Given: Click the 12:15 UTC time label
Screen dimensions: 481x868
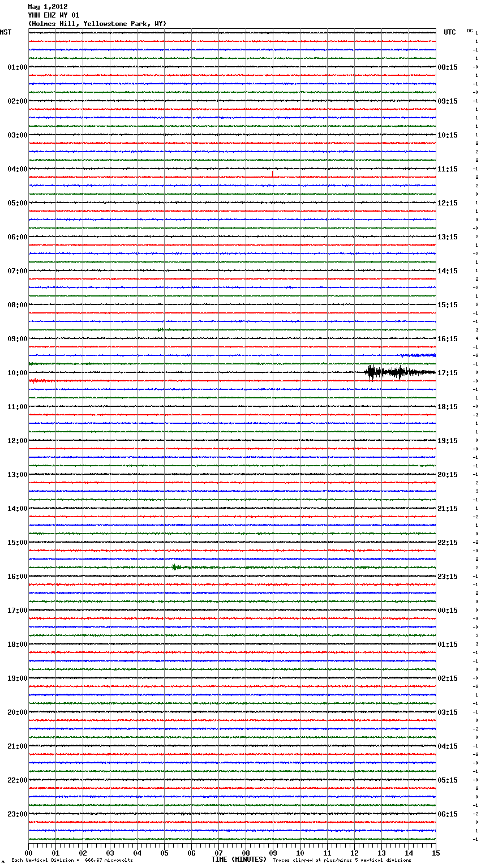Looking at the screenshot, I should pos(448,203).
